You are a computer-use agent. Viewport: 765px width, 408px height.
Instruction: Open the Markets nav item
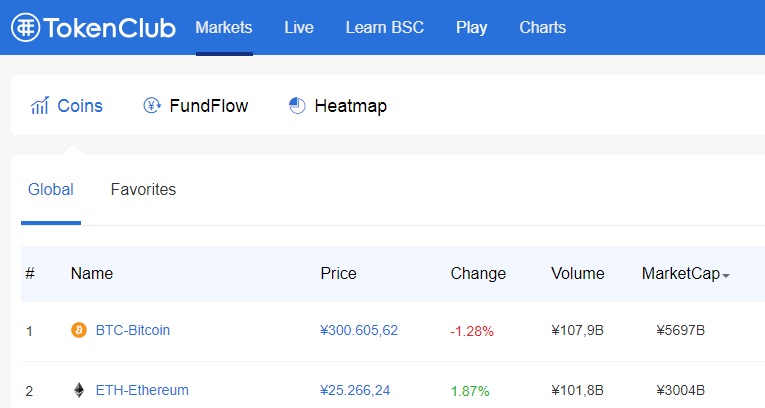(x=224, y=27)
